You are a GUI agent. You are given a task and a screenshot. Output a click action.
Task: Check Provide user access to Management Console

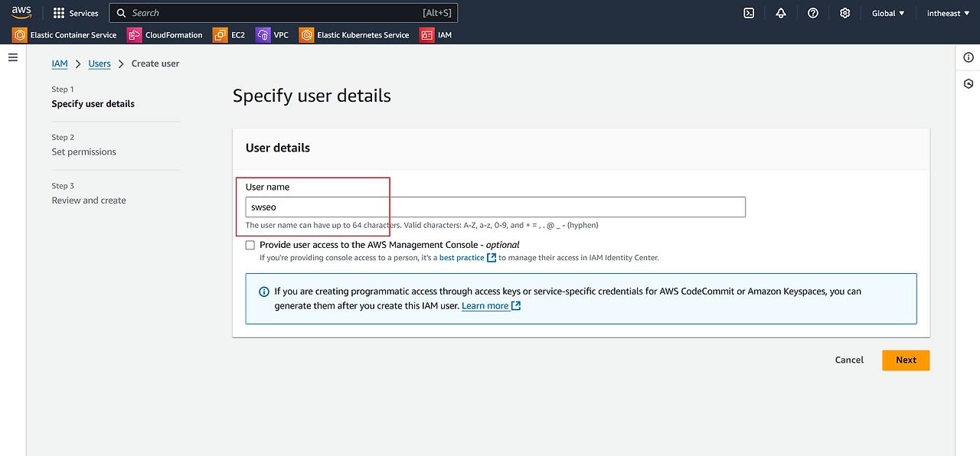click(x=250, y=246)
